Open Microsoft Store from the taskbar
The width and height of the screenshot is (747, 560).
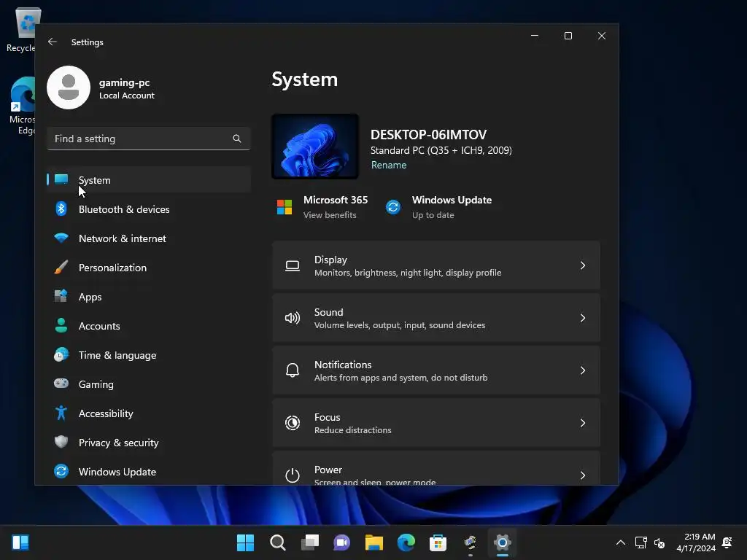click(x=438, y=542)
